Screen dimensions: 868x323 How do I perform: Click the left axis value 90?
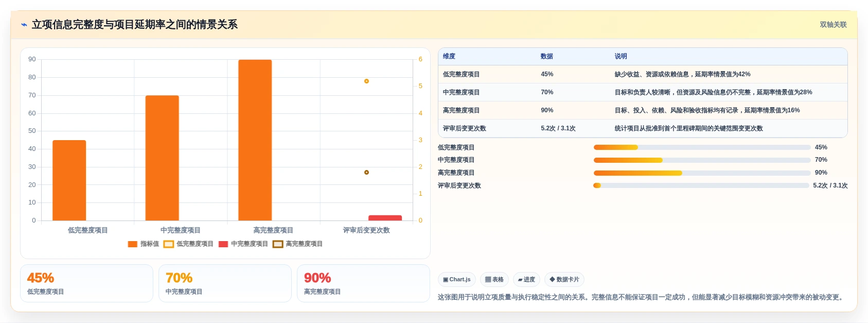(x=32, y=59)
